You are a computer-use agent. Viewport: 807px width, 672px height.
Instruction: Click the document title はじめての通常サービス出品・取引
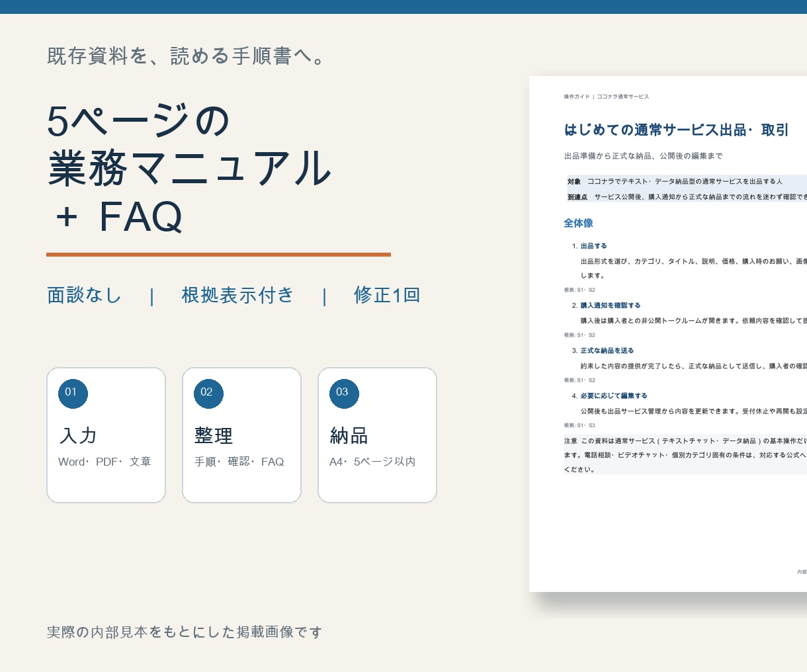[676, 130]
